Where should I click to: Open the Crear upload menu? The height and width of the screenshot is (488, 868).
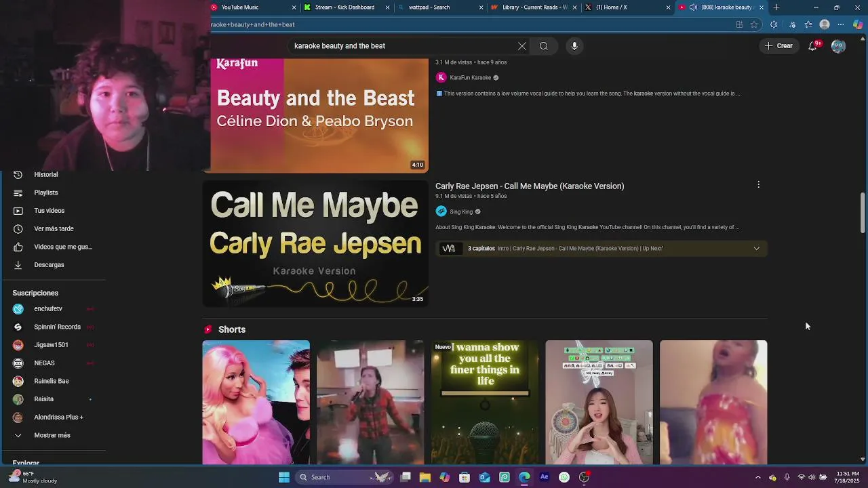pos(778,46)
